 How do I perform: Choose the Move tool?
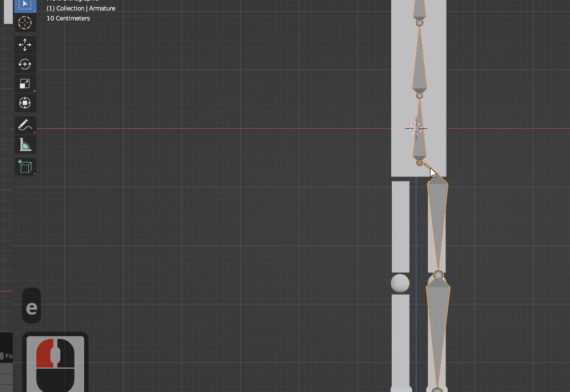tap(25, 45)
